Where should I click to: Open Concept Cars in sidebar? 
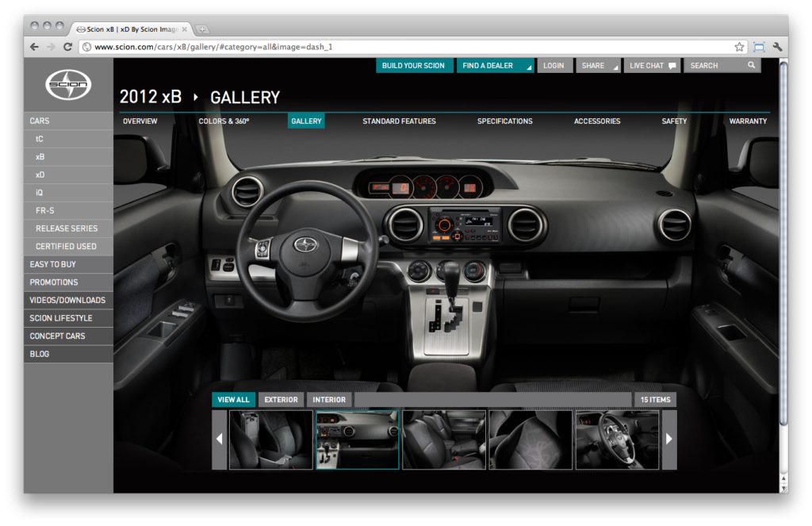pos(68,336)
